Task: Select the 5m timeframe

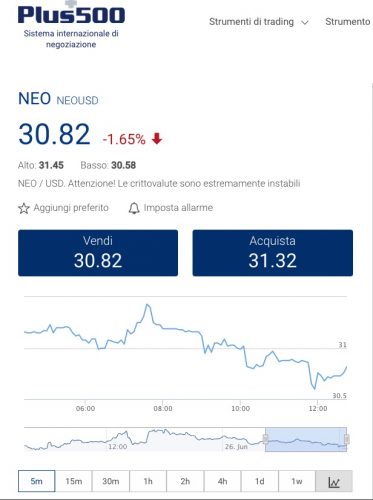Action: 37,481
